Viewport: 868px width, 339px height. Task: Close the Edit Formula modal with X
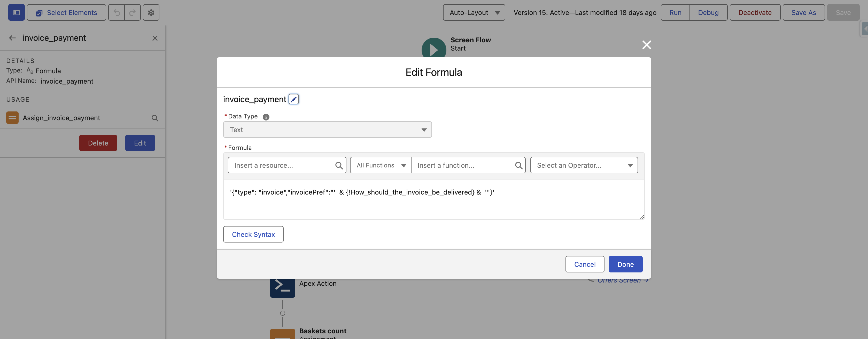646,45
